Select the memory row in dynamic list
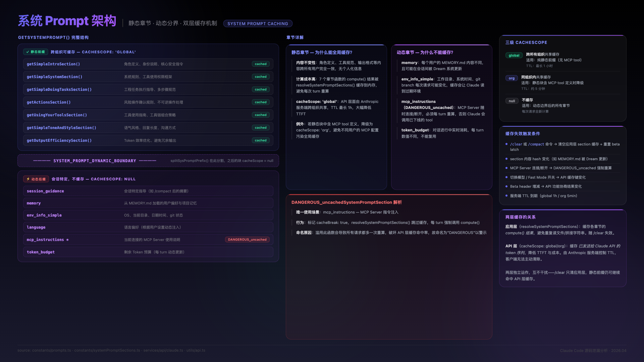The width and height of the screenshot is (644, 362). (x=148, y=203)
